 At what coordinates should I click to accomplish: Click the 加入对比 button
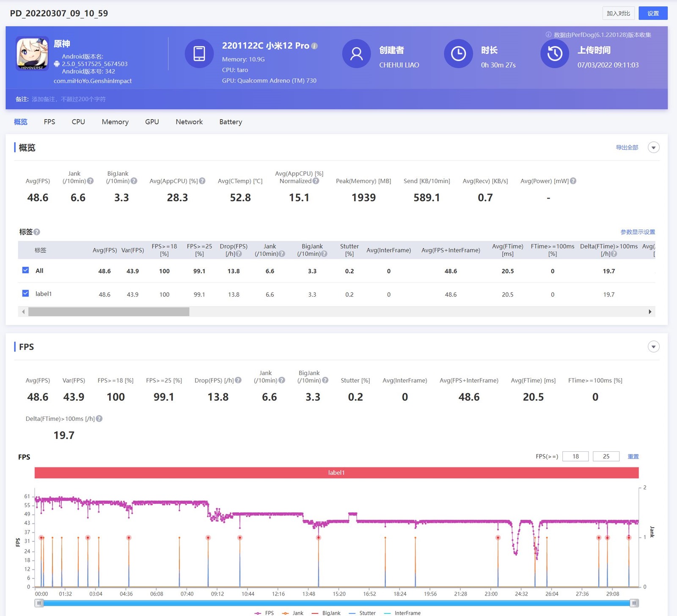(618, 13)
